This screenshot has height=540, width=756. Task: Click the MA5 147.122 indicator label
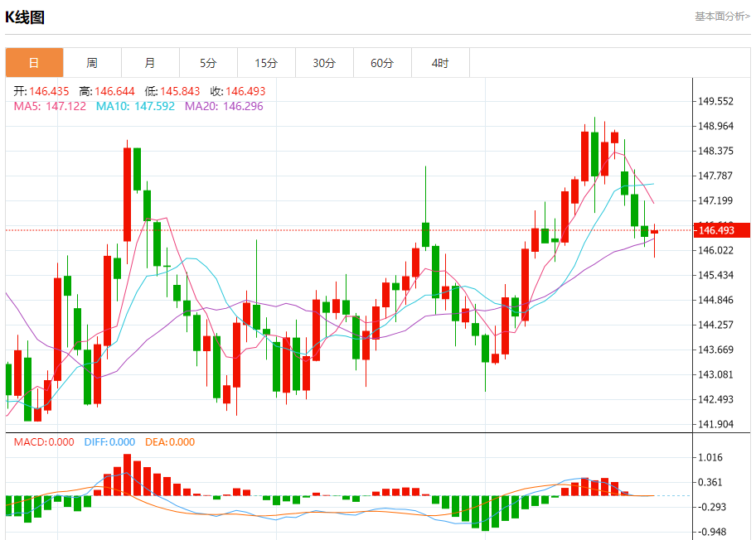click(50, 106)
